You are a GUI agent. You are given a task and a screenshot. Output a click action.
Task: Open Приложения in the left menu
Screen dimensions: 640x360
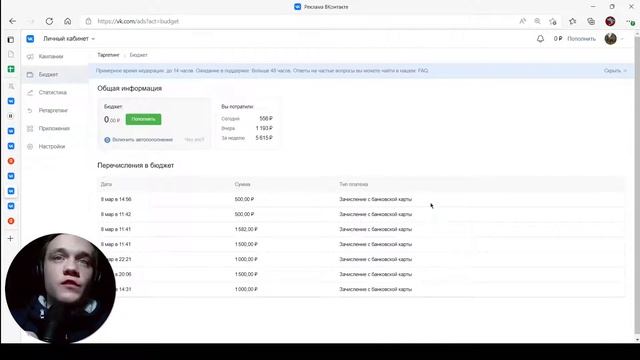(x=54, y=128)
